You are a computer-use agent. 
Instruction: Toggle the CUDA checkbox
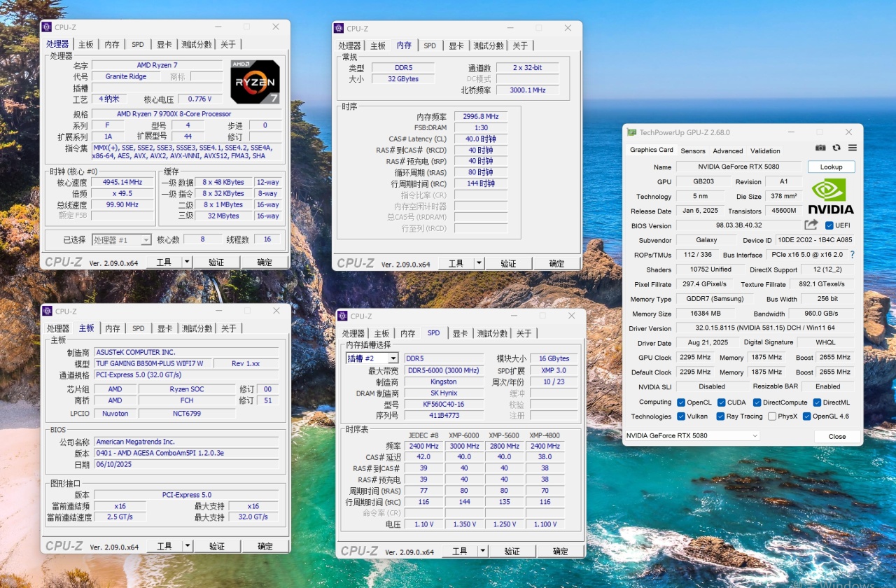click(721, 402)
